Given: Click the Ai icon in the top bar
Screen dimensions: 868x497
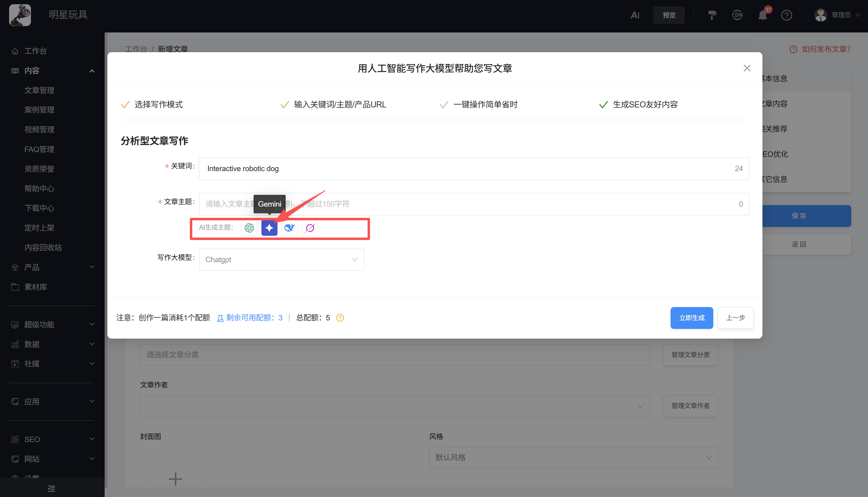Looking at the screenshot, I should (635, 15).
